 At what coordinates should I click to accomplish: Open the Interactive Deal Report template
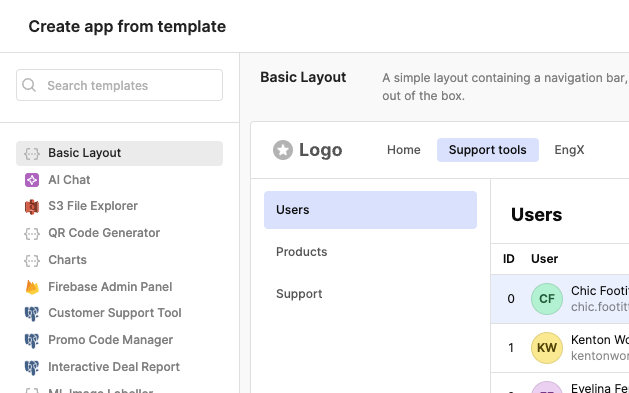tap(120, 367)
